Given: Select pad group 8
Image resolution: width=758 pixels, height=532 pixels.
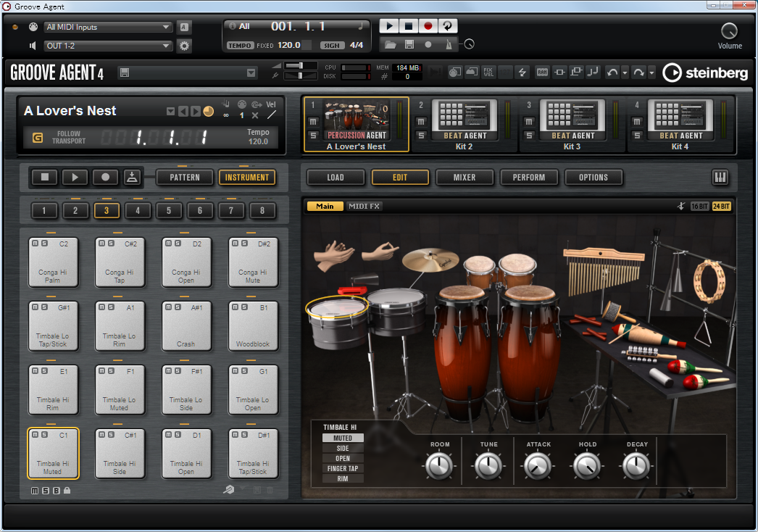Looking at the screenshot, I should [x=262, y=210].
